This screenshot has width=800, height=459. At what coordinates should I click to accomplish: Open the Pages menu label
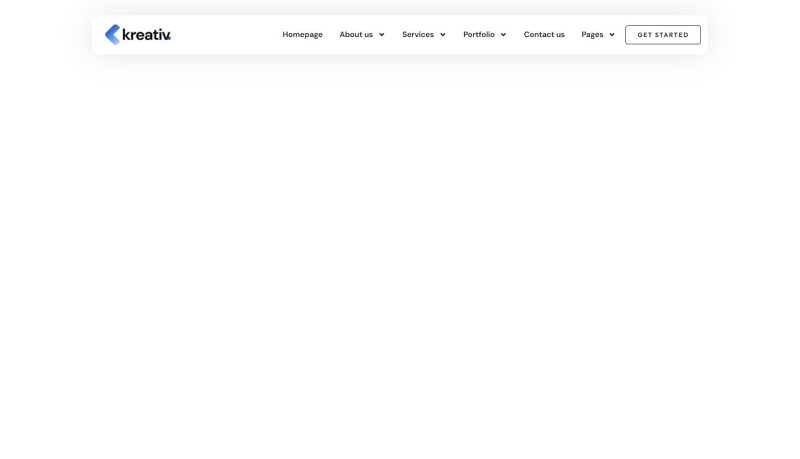click(592, 35)
